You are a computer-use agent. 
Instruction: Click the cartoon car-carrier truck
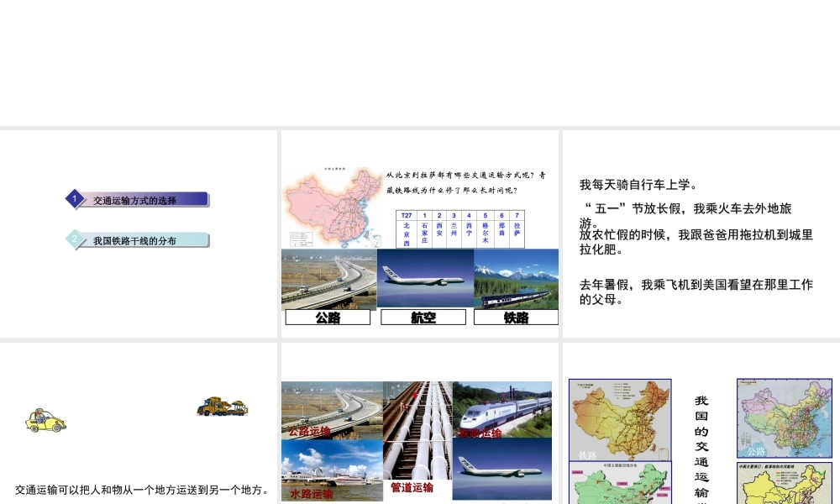[223, 407]
